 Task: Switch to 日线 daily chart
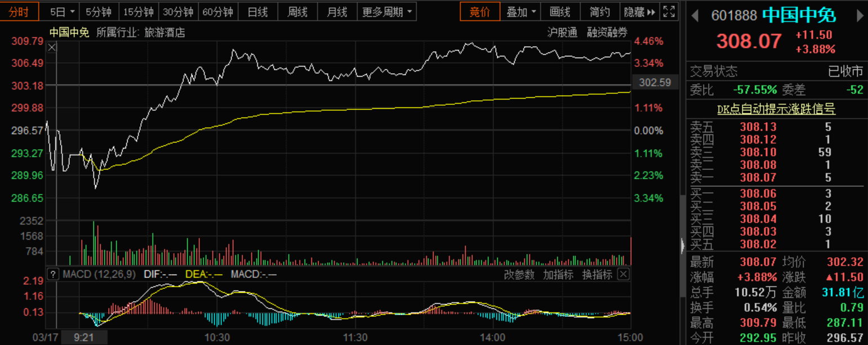point(257,12)
